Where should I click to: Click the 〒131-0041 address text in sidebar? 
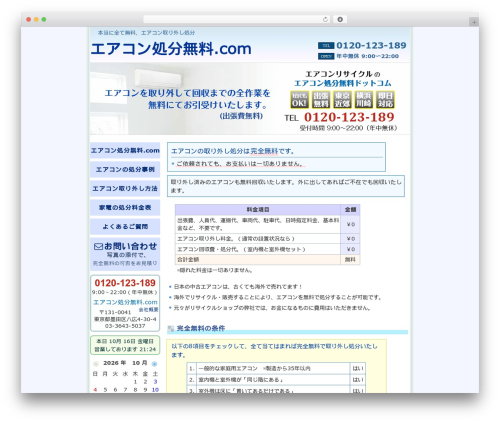pos(115,312)
